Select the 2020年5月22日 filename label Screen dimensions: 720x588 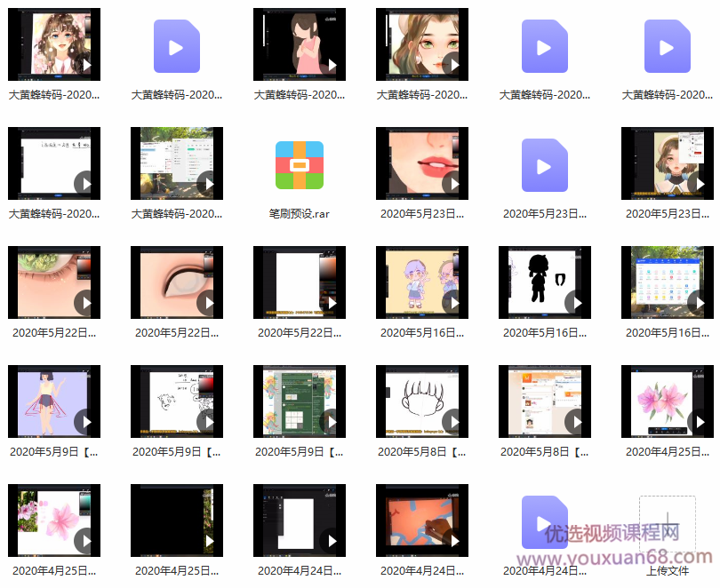(x=54, y=332)
